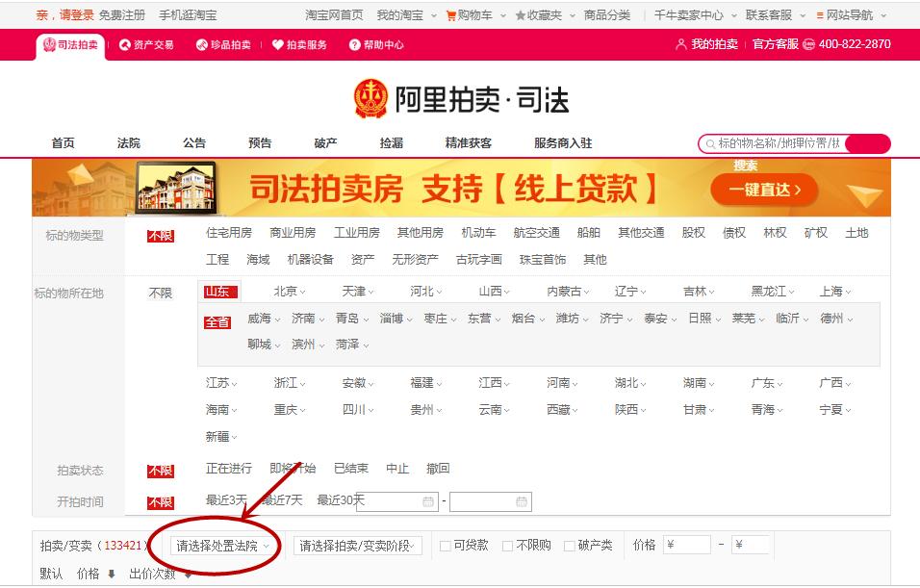Viewport: 920px width, 588px height.
Task: Filter by 股权 property type
Action: [x=693, y=233]
